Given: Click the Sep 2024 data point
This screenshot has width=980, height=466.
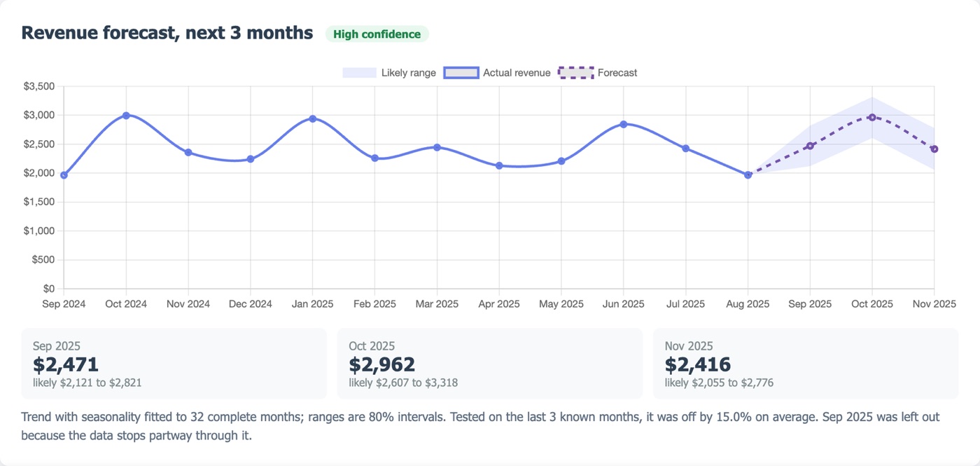Looking at the screenshot, I should tap(64, 175).
